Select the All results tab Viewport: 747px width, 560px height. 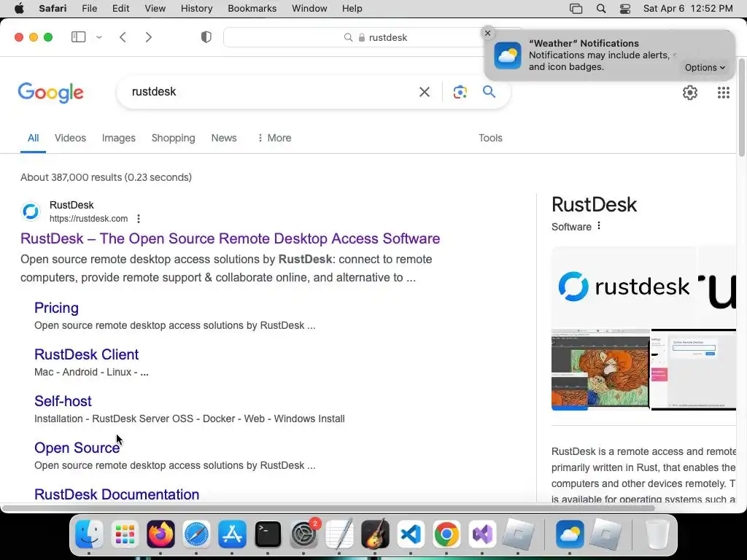click(33, 138)
